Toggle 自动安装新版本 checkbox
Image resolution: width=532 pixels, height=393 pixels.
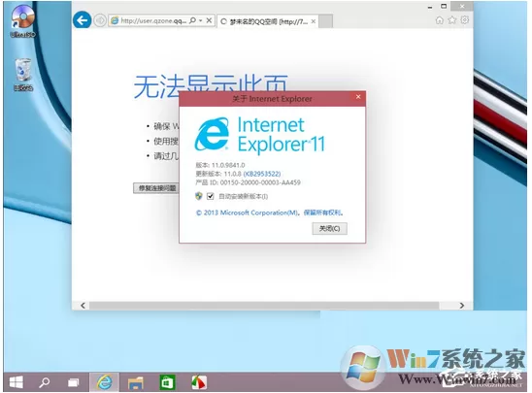click(211, 196)
